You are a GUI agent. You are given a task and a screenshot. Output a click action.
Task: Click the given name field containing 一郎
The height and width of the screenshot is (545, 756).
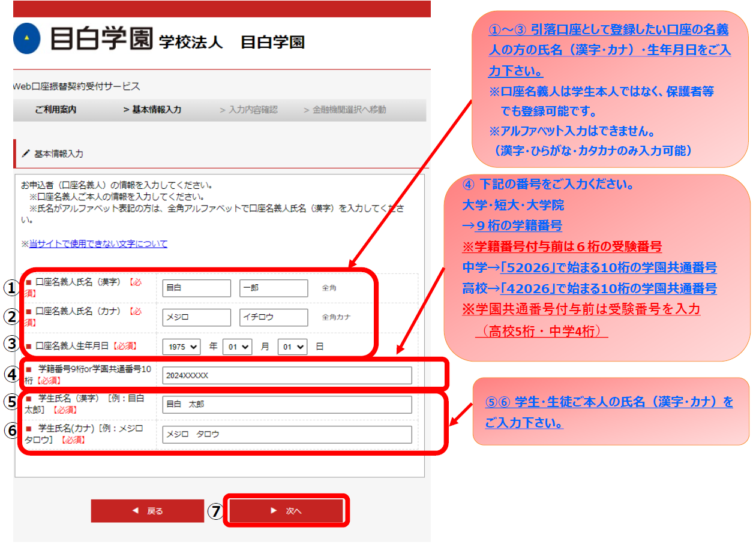point(274,288)
